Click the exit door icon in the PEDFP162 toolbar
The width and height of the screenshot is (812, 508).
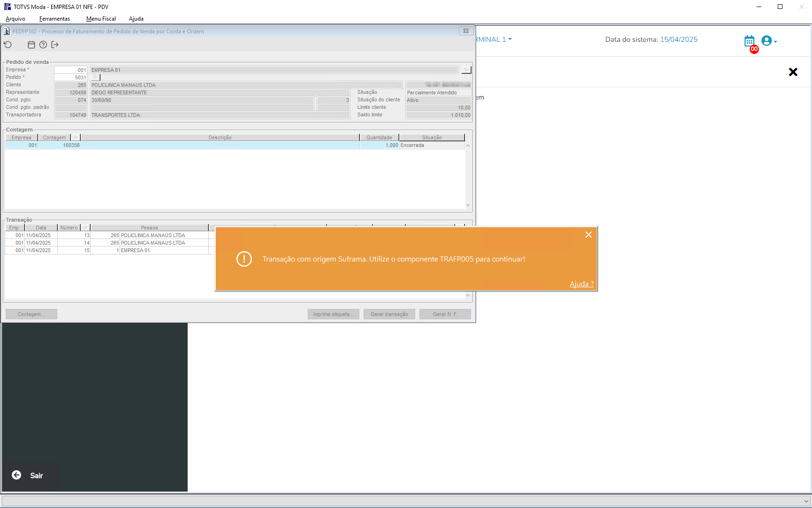click(55, 45)
